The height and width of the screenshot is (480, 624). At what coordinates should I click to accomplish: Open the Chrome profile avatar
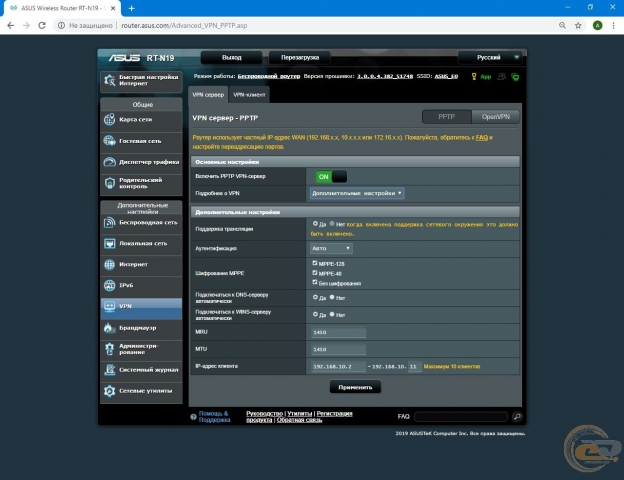click(597, 25)
